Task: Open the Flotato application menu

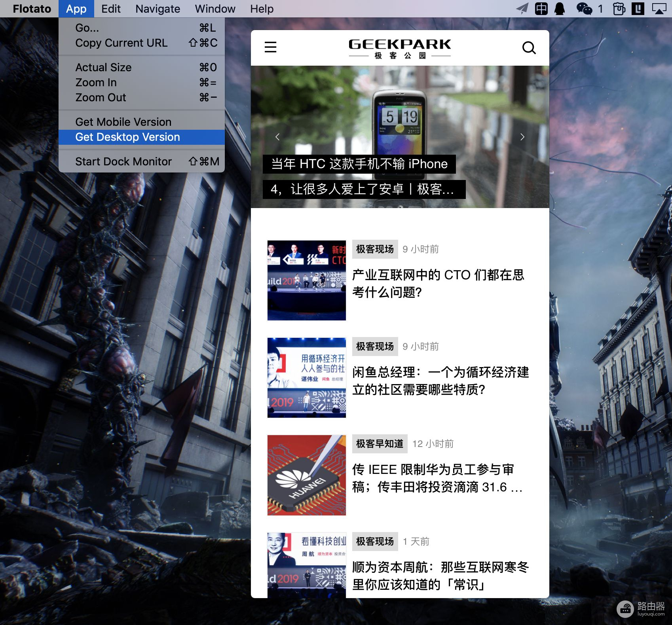Action: click(32, 9)
